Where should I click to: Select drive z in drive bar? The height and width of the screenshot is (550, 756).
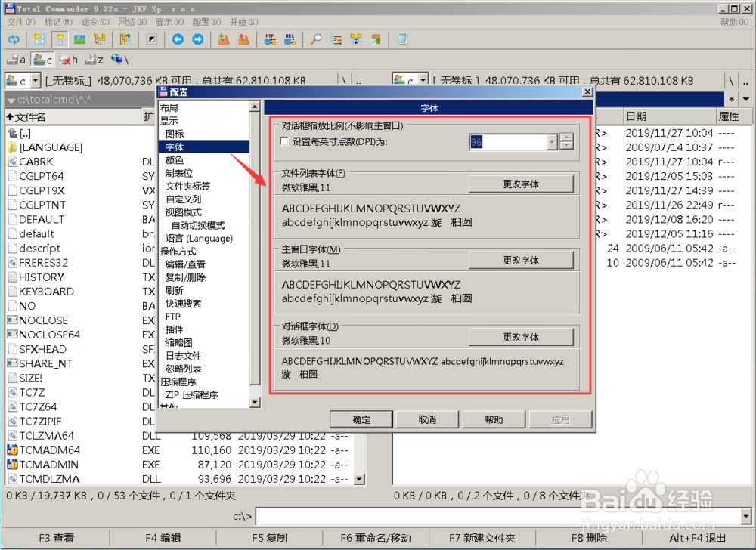[x=94, y=60]
